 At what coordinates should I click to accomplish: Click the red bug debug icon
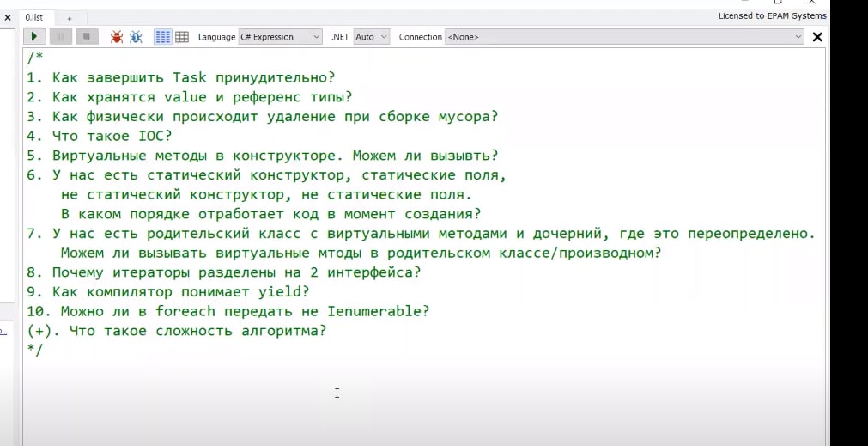point(116,37)
